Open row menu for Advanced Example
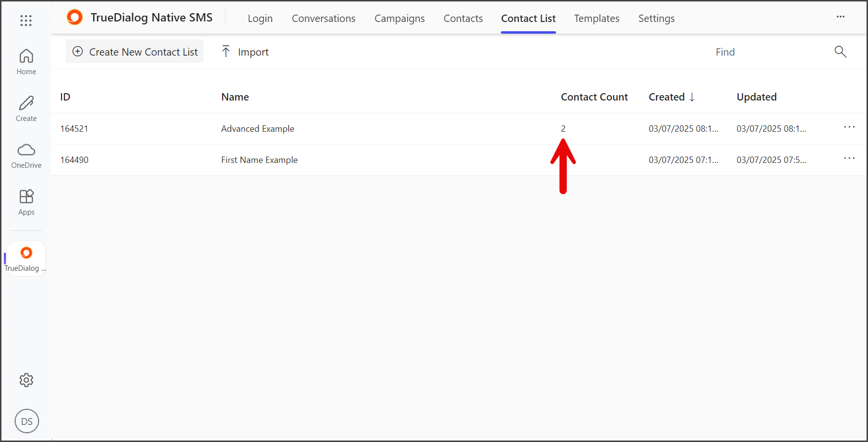Image resolution: width=868 pixels, height=442 pixels. pos(849,127)
